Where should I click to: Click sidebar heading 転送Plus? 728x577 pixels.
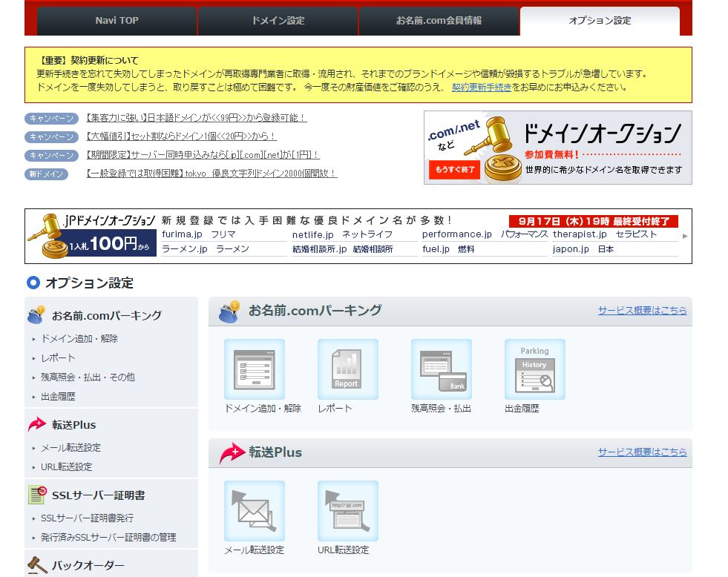coord(73,424)
